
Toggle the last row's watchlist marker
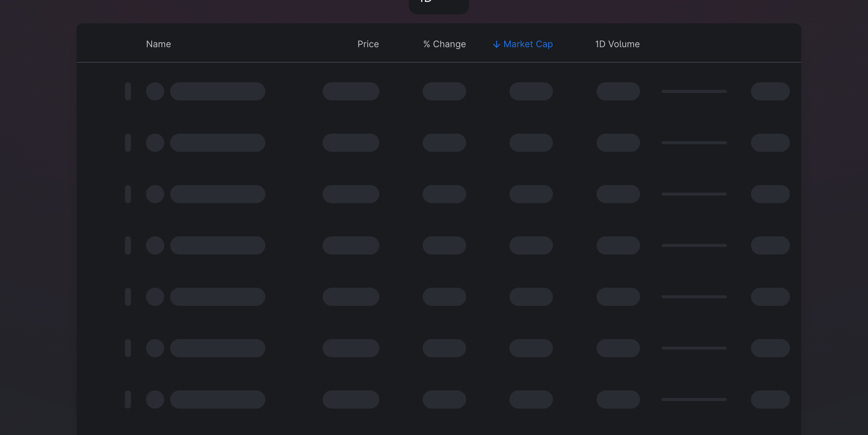[128, 399]
